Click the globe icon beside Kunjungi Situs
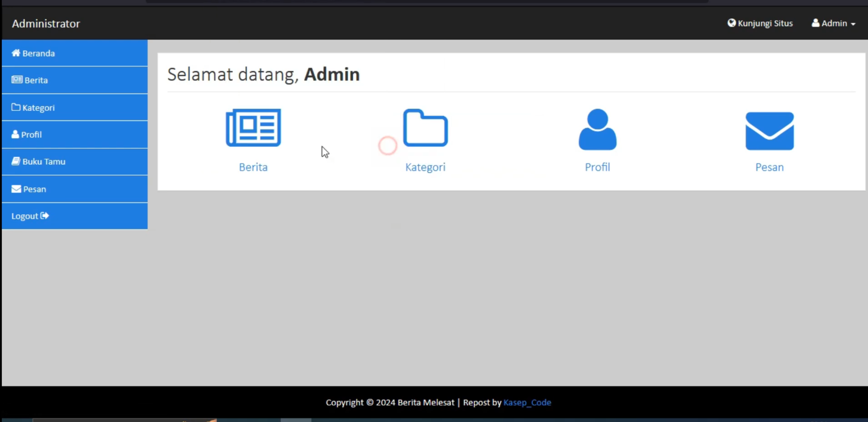This screenshot has height=422, width=868. (731, 23)
